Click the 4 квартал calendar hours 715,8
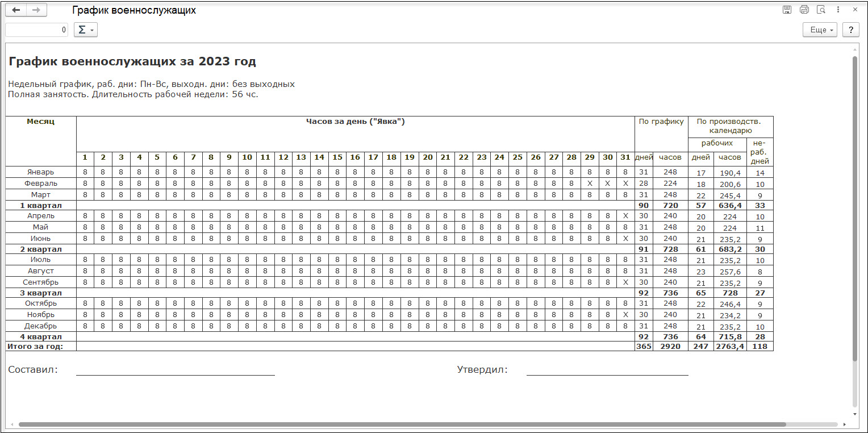The height and width of the screenshot is (433, 868). coord(730,337)
